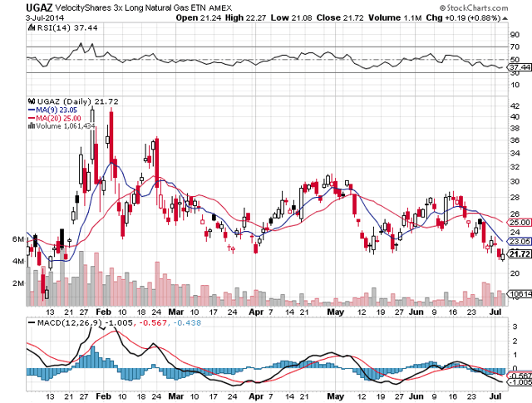Click the 3-Jul-2014 date text

click(45, 17)
